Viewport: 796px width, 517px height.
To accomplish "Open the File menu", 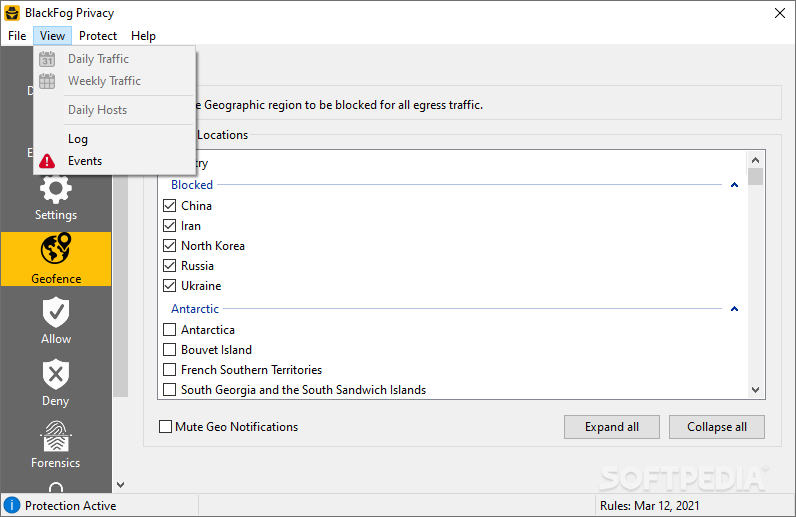I will point(17,36).
